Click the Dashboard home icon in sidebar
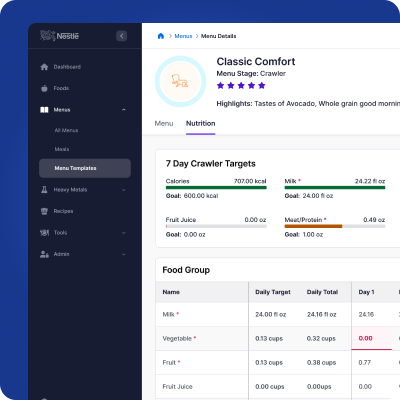This screenshot has width=400, height=400. [x=44, y=67]
